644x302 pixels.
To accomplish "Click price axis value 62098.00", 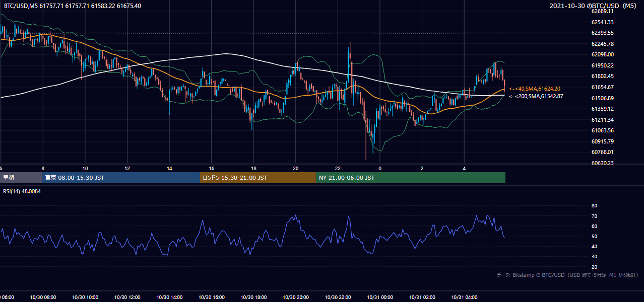I will pos(603,54).
